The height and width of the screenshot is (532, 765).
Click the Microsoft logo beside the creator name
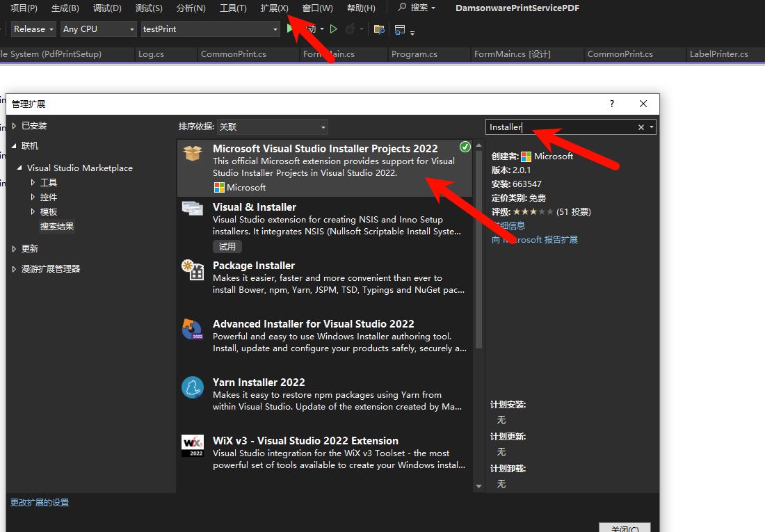526,156
